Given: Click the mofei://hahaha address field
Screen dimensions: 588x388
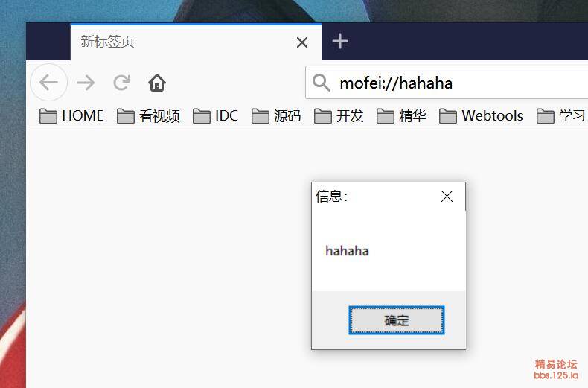Looking at the screenshot, I should click(447, 83).
